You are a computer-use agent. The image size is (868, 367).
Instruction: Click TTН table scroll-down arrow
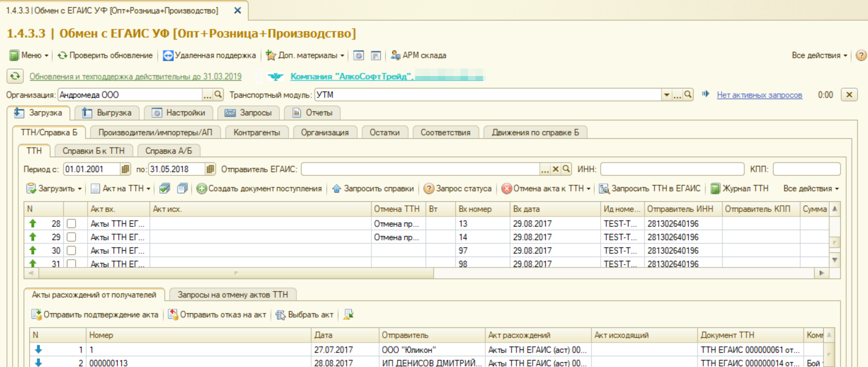click(x=835, y=260)
